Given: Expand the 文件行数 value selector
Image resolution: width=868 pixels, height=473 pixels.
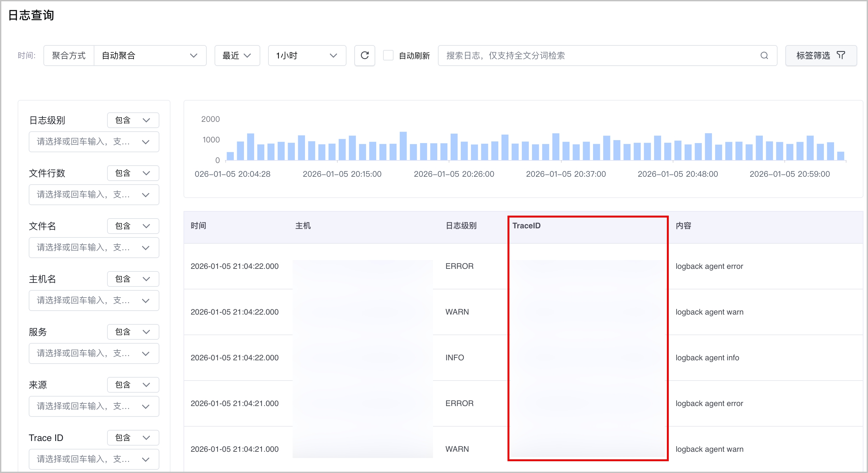Looking at the screenshot, I should point(94,195).
